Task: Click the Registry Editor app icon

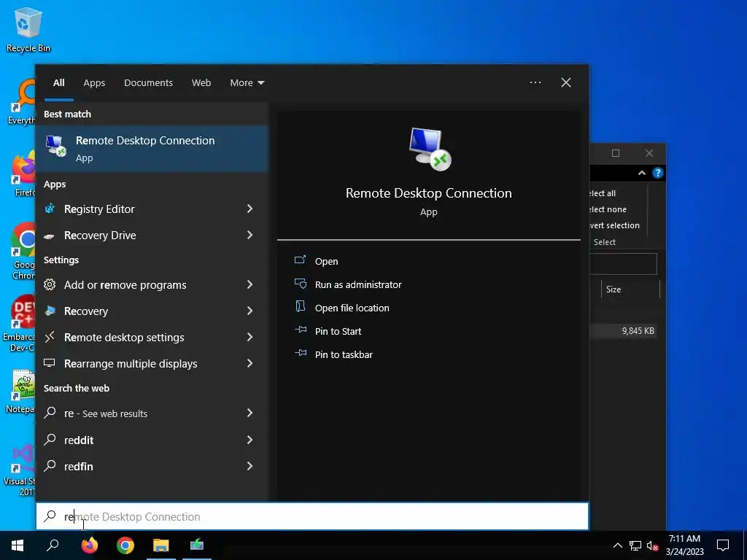Action: [x=50, y=209]
